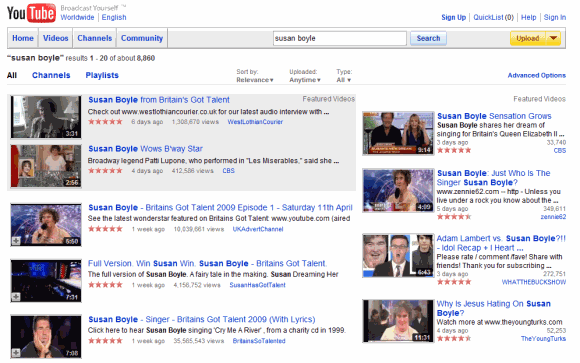Click the "35,565,543 views" text
Image resolution: width=580 pixels, height=363 pixels.
point(199,341)
